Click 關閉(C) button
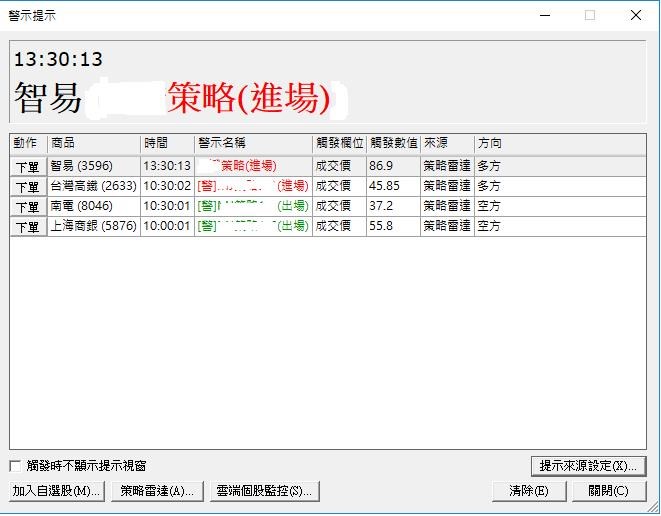The image size is (661, 516). [x=609, y=491]
